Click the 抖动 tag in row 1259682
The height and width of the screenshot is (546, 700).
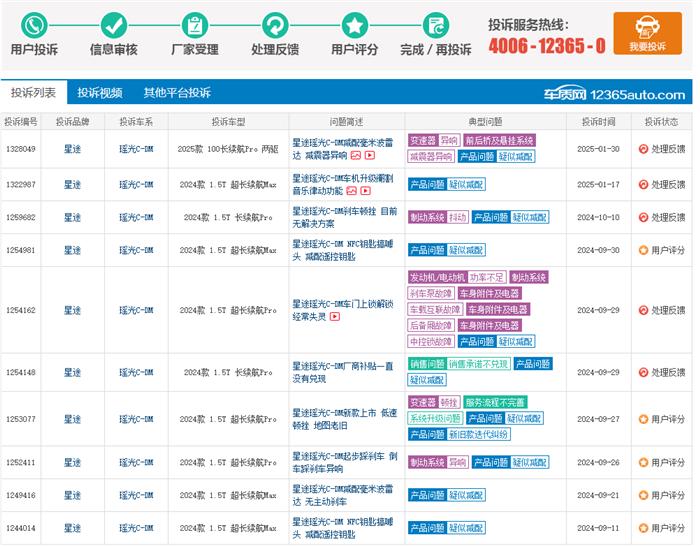tap(458, 218)
